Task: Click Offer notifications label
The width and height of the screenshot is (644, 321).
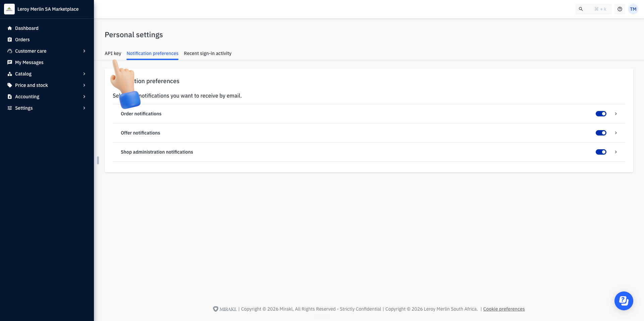Action: 141,133
